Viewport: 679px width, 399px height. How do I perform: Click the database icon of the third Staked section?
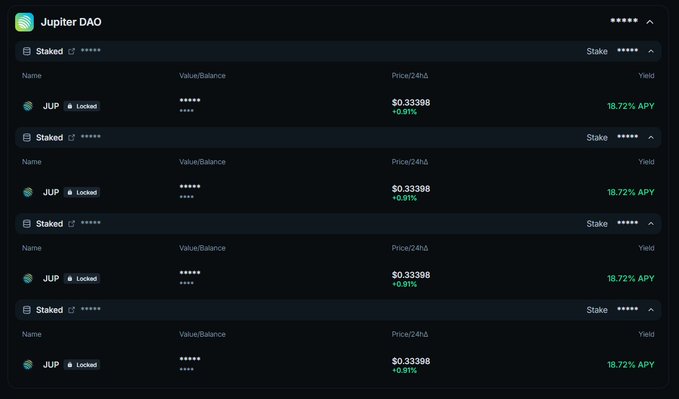click(26, 224)
